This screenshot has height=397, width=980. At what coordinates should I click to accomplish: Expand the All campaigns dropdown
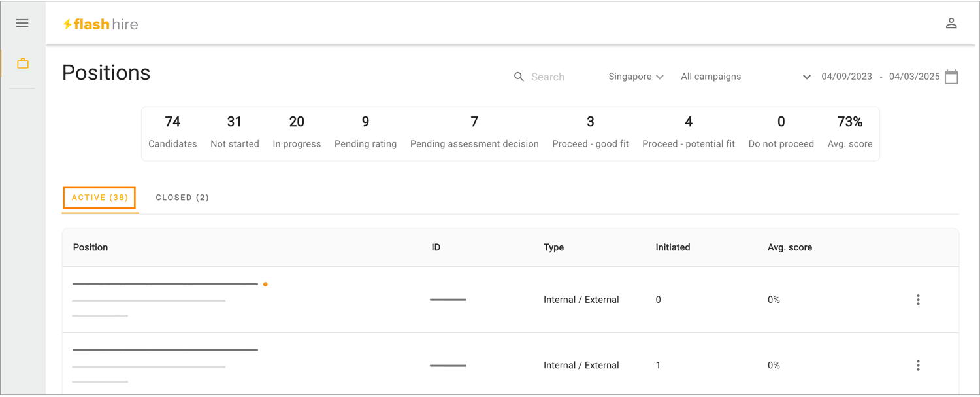(x=745, y=77)
